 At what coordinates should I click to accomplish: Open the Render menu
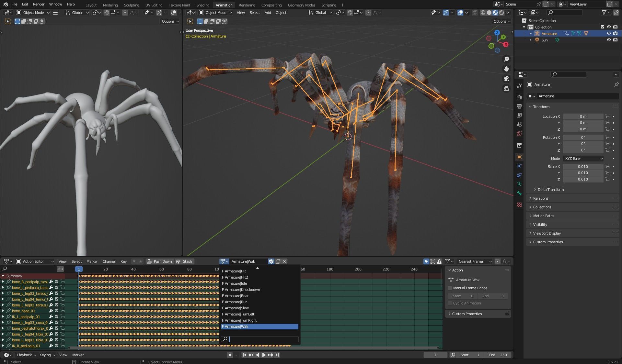[39, 4]
